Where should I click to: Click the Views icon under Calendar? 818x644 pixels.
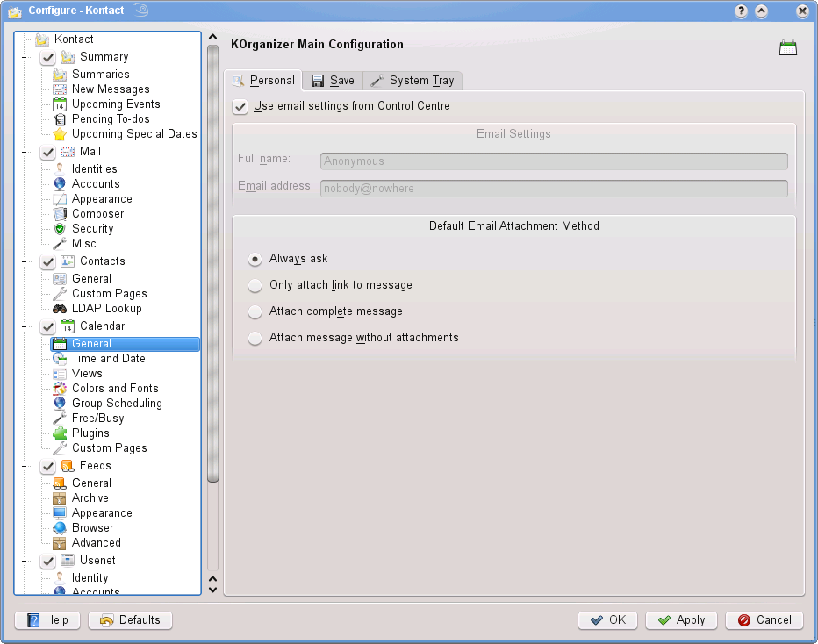pyautogui.click(x=60, y=374)
